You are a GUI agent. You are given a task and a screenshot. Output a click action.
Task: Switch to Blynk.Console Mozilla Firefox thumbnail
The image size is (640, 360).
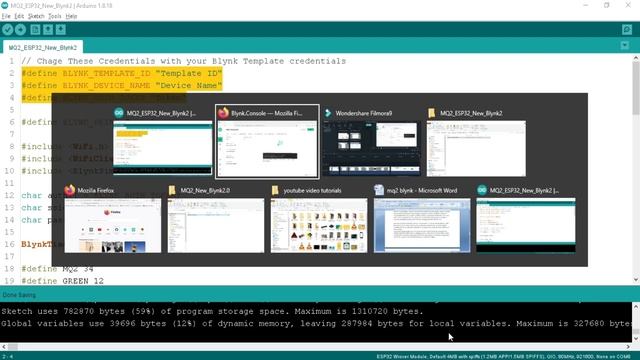267,149
